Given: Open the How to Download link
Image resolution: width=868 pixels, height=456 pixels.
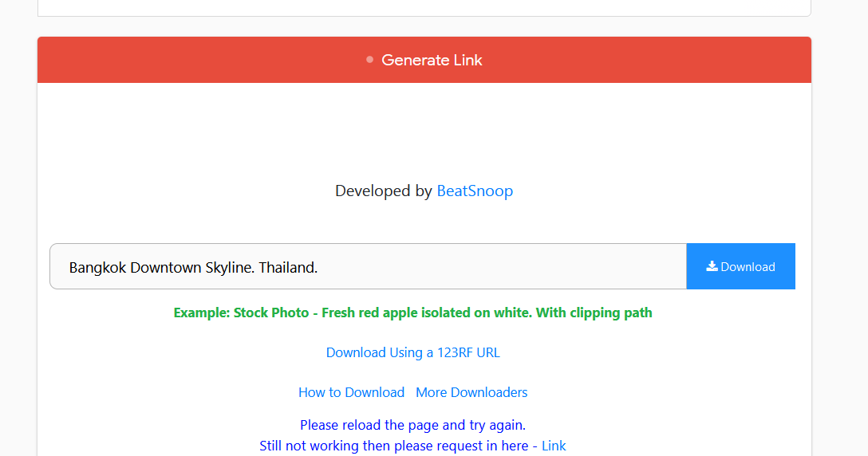Looking at the screenshot, I should (x=352, y=392).
